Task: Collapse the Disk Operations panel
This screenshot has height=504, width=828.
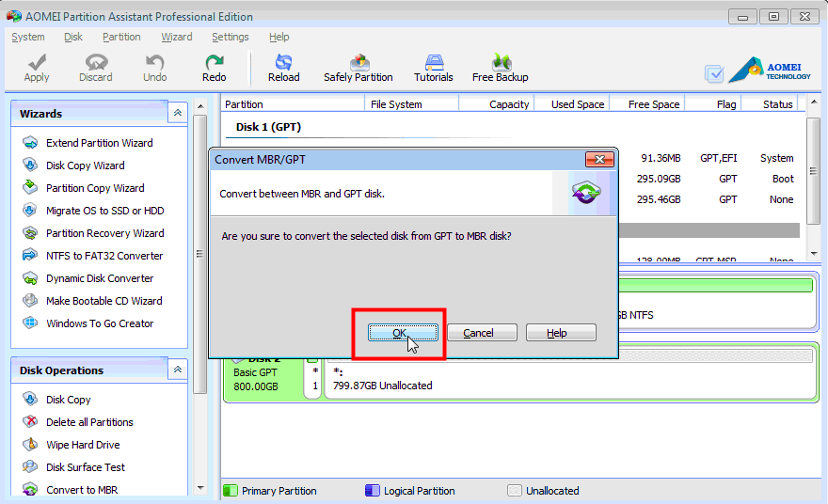Action: tap(178, 370)
